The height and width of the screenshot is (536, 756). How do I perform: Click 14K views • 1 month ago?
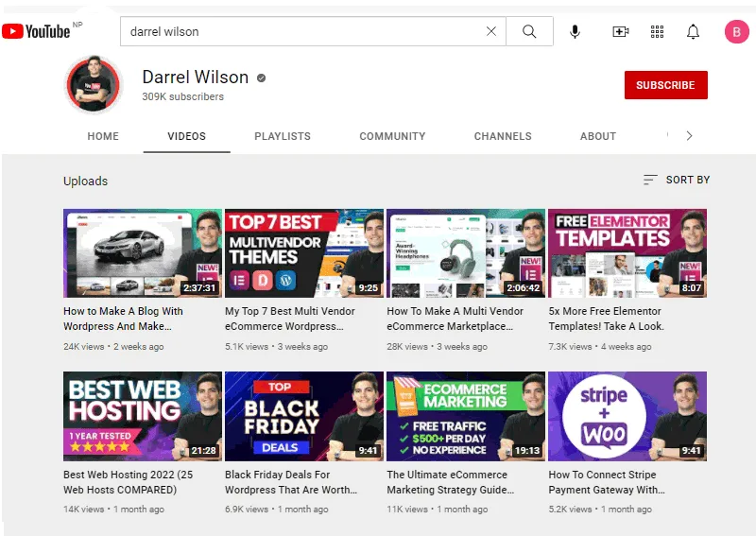click(113, 509)
